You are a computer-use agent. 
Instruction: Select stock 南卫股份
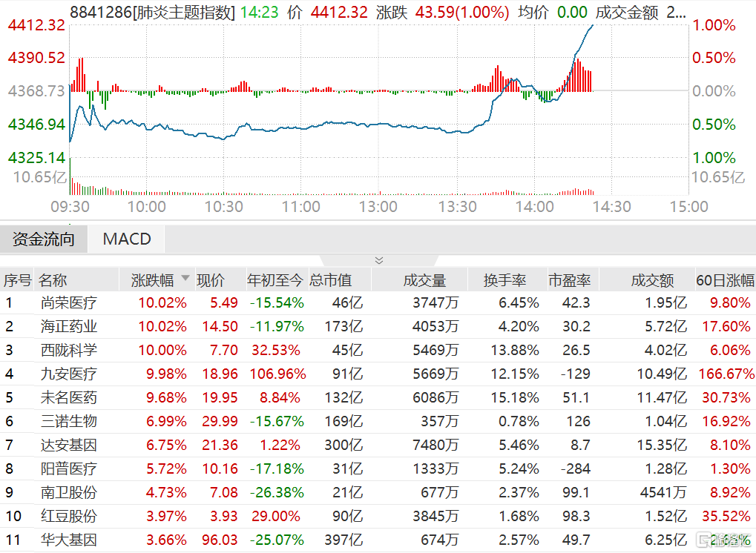pos(69,493)
